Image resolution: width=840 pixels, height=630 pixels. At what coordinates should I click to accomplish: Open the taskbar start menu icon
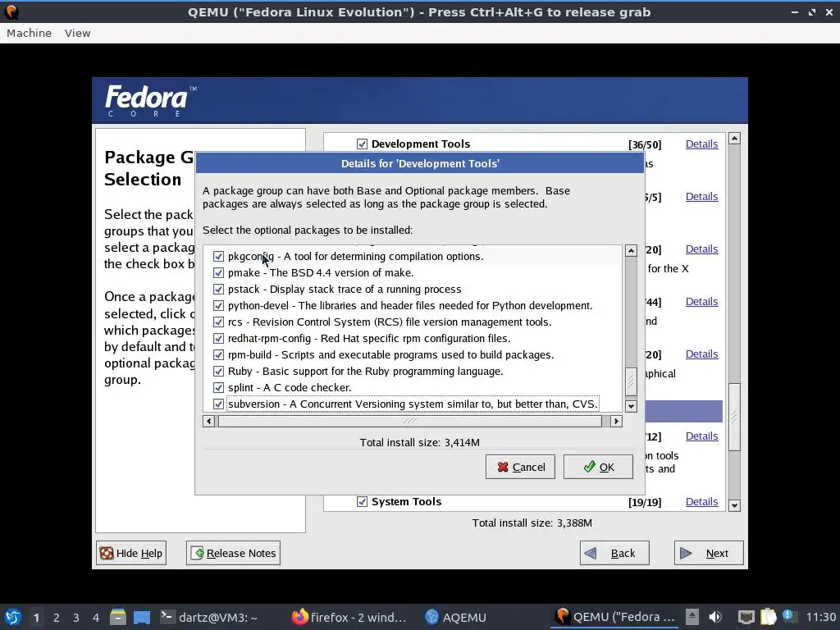13,617
